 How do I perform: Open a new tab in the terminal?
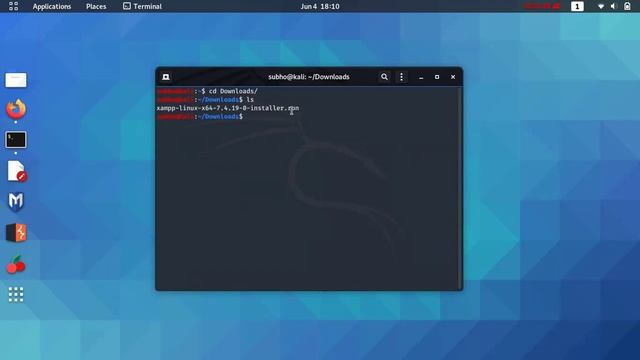point(166,77)
